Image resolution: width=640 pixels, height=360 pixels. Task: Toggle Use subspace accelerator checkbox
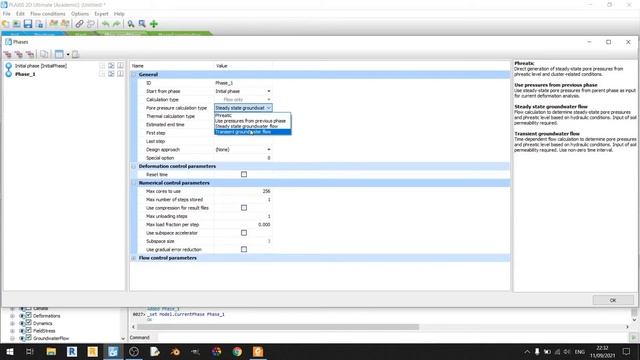[x=244, y=233]
